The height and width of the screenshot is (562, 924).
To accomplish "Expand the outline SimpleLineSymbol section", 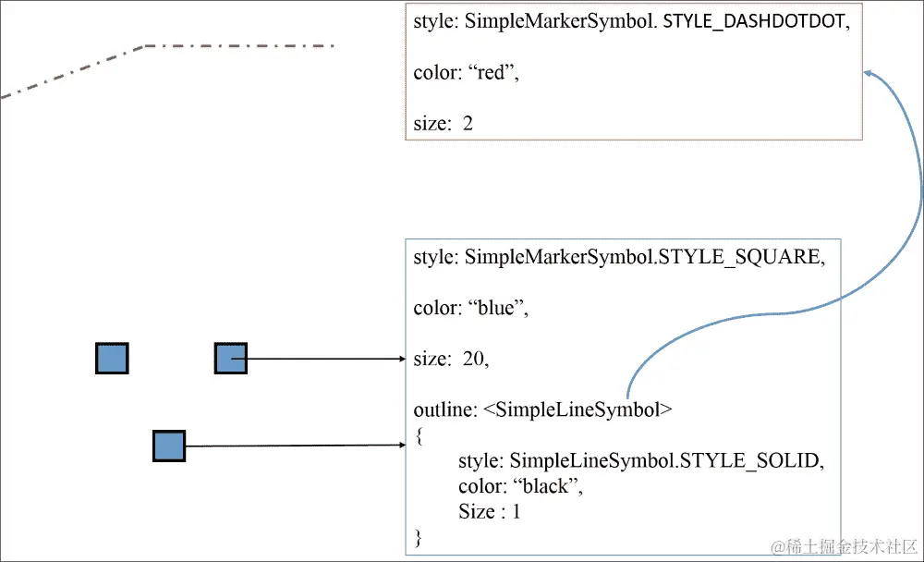I will [540, 409].
